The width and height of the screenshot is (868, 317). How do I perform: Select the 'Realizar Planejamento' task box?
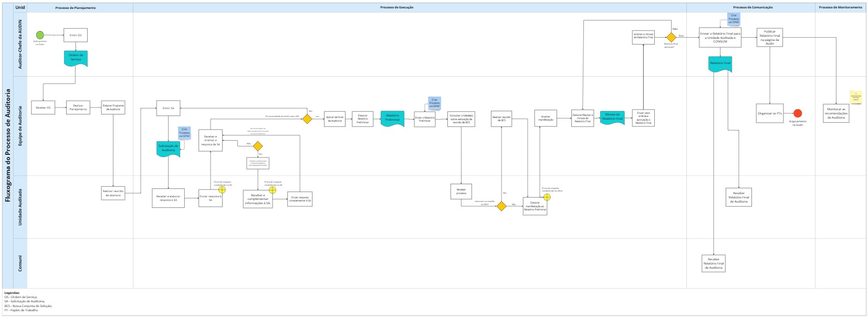78,108
